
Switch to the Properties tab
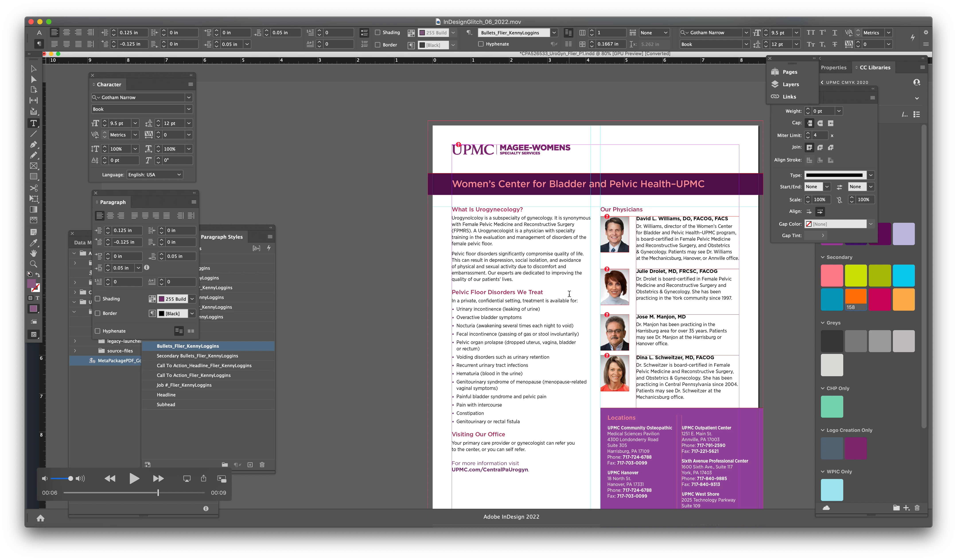(x=833, y=68)
